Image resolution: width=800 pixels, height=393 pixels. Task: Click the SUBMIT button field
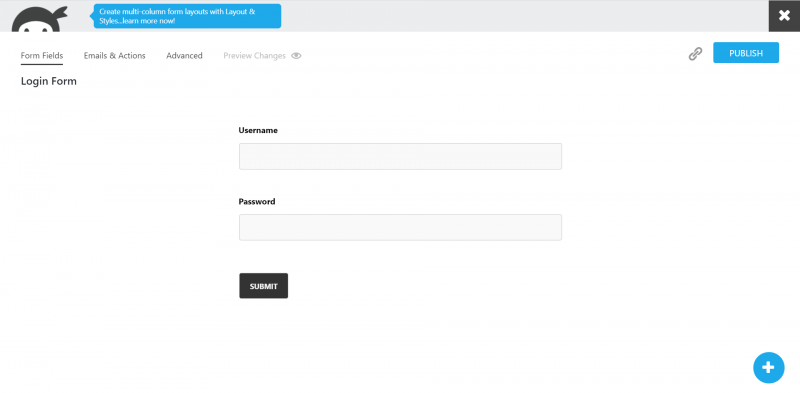(x=264, y=286)
